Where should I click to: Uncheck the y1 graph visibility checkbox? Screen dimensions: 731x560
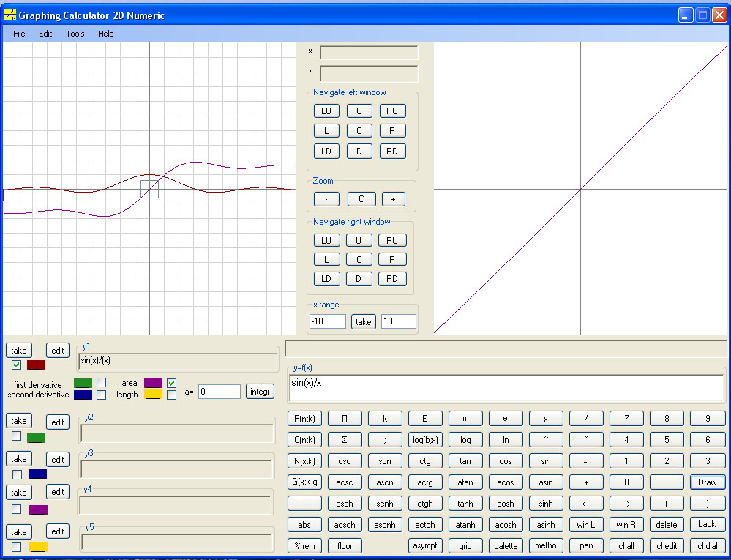pyautogui.click(x=16, y=365)
